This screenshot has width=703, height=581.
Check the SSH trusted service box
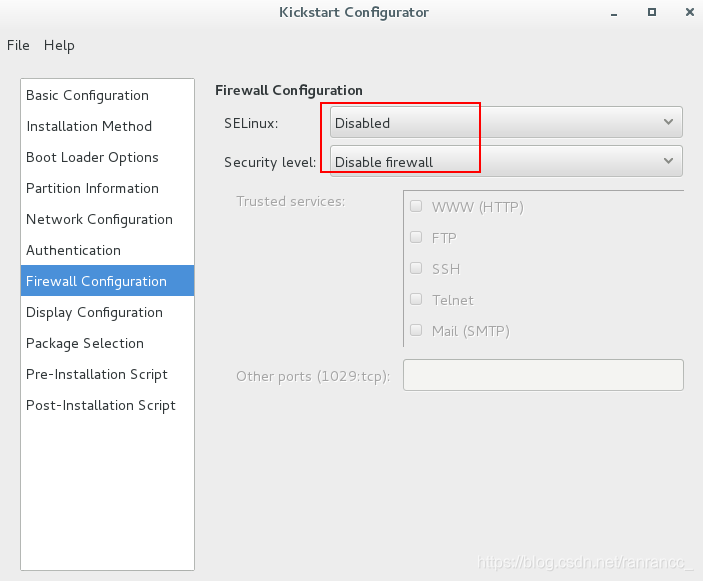pos(416,268)
